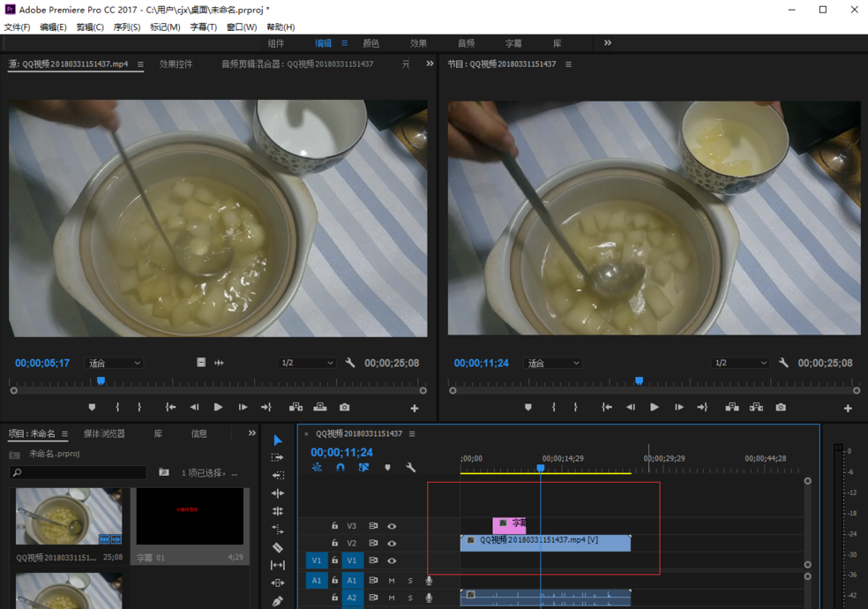868x609 pixels.
Task: Switch to the 效果控件 tab
Action: pyautogui.click(x=176, y=64)
